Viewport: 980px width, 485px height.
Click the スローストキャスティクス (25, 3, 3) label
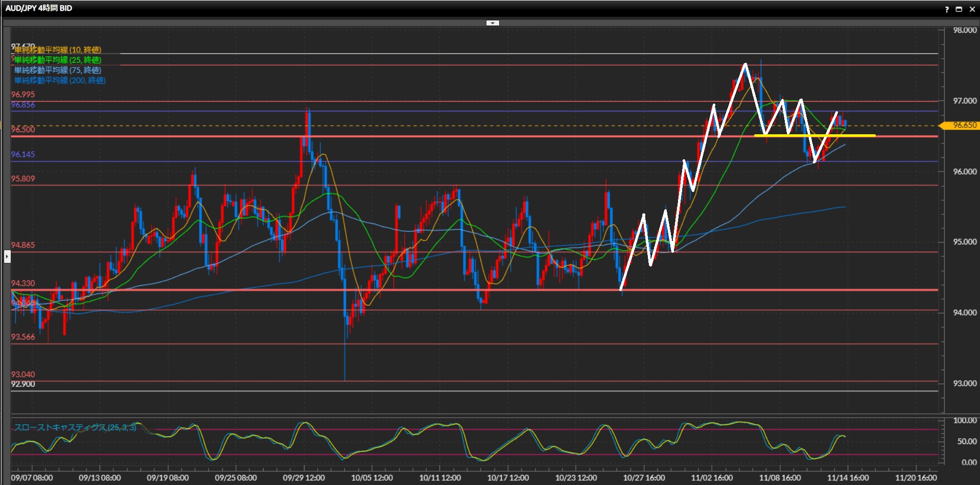(x=75, y=427)
